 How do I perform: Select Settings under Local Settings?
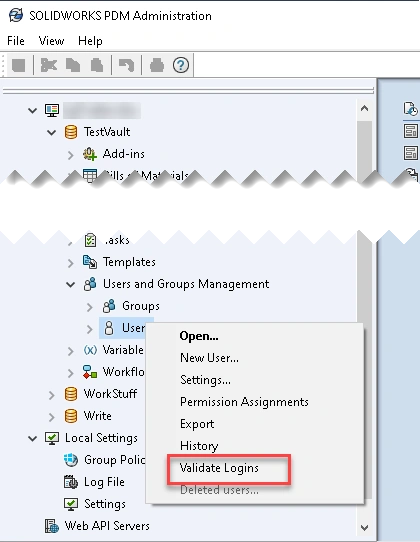tap(105, 504)
